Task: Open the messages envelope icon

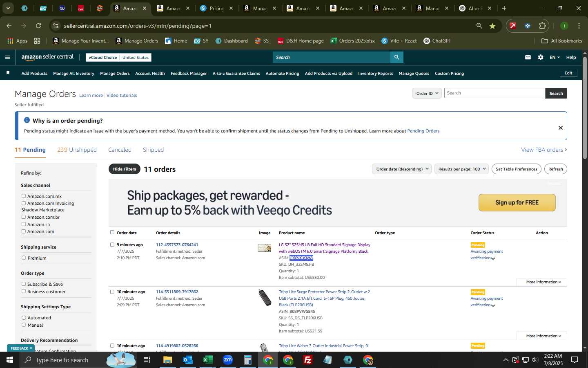Action: pos(528,57)
